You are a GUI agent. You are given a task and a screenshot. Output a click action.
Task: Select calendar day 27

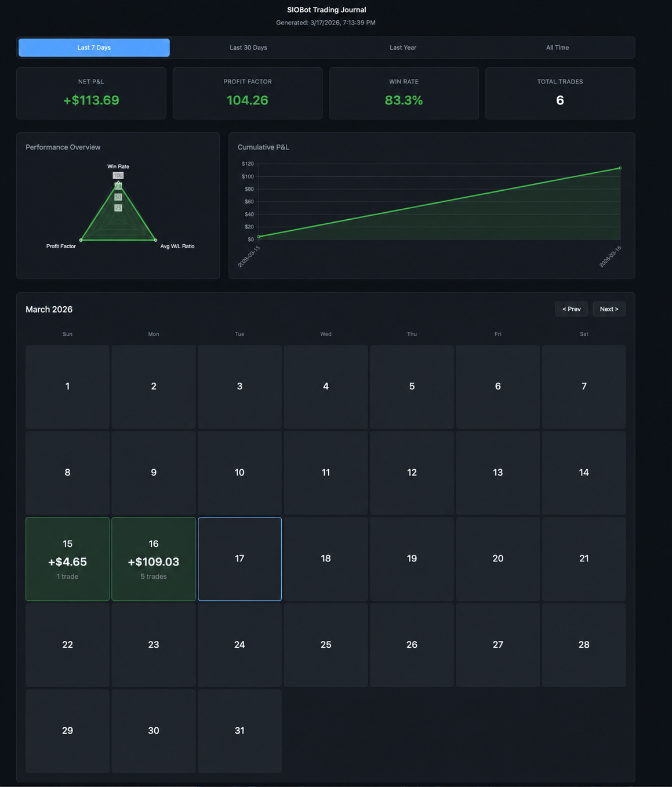coord(498,645)
